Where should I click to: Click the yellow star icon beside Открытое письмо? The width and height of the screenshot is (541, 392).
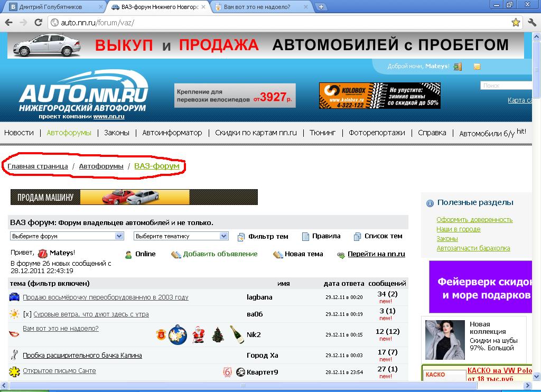coord(14,371)
